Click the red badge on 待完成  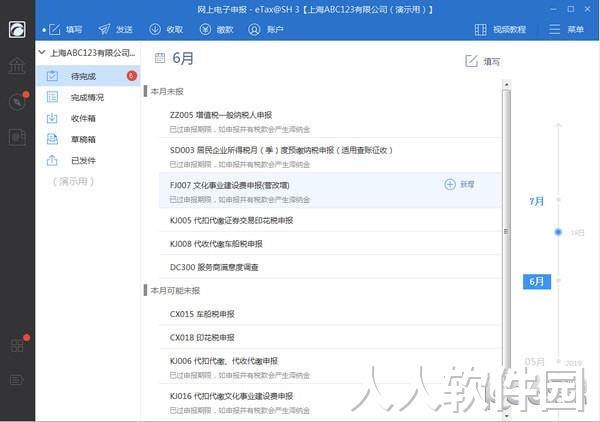(x=132, y=76)
